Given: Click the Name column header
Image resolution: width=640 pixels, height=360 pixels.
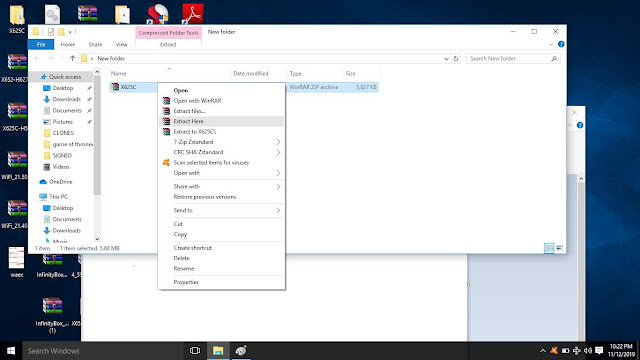Looking at the screenshot, I should [119, 73].
